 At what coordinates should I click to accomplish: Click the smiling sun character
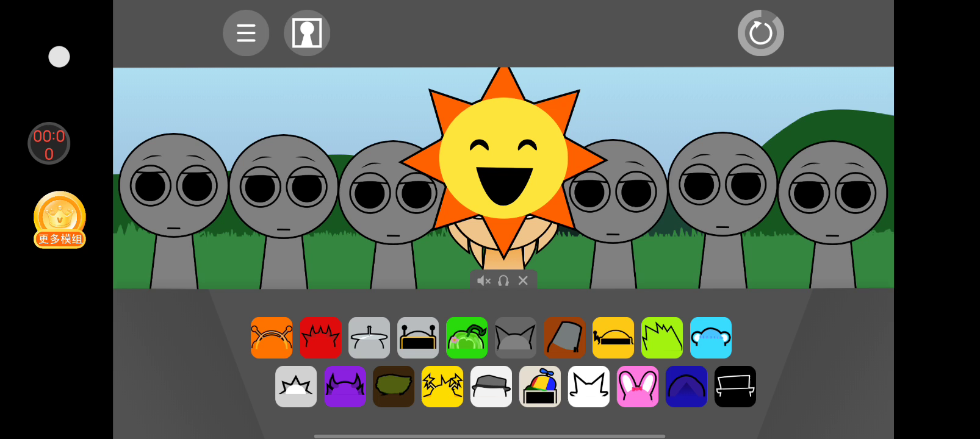pyautogui.click(x=503, y=160)
